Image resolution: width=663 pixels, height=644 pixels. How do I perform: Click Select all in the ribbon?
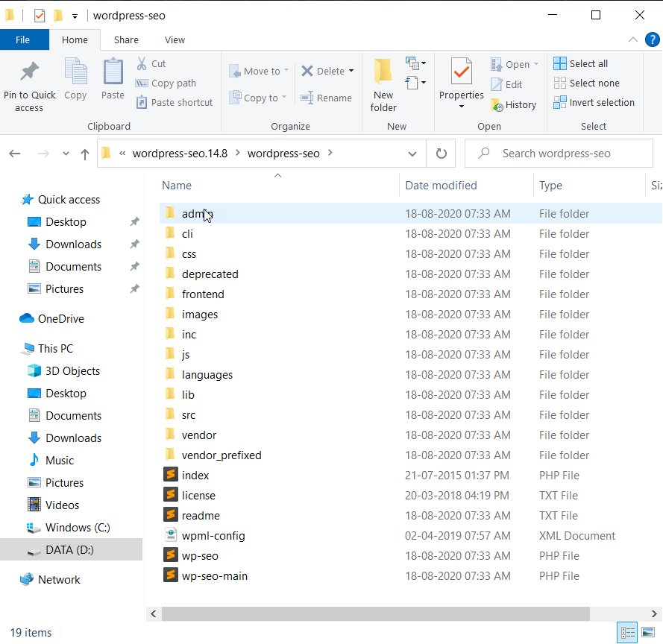[x=580, y=63]
